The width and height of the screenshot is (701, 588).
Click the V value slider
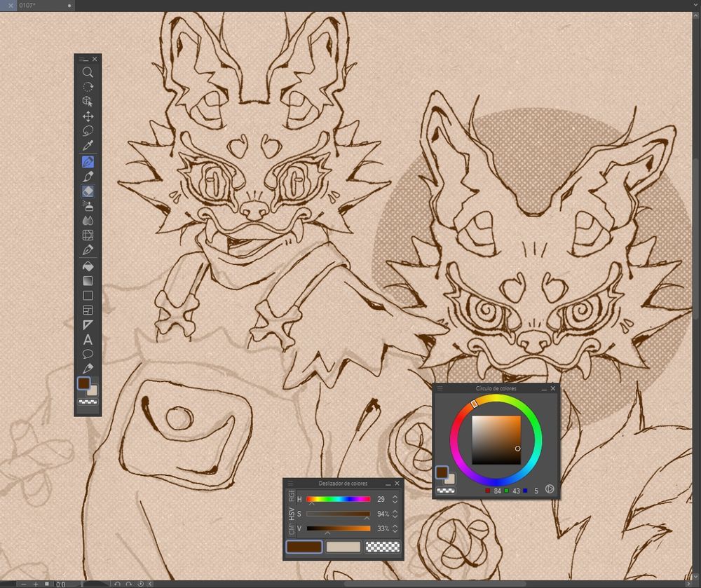click(x=339, y=528)
